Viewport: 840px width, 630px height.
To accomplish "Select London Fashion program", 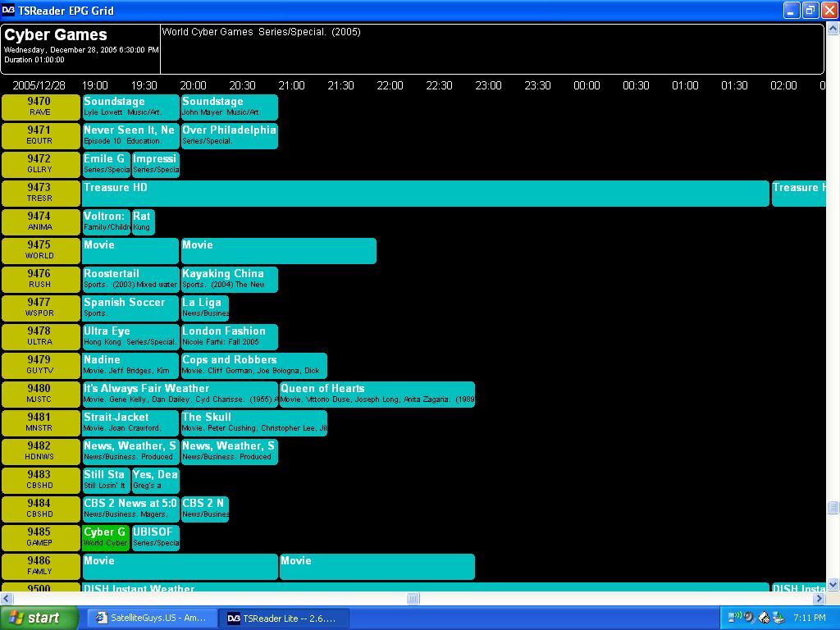I will (x=230, y=336).
